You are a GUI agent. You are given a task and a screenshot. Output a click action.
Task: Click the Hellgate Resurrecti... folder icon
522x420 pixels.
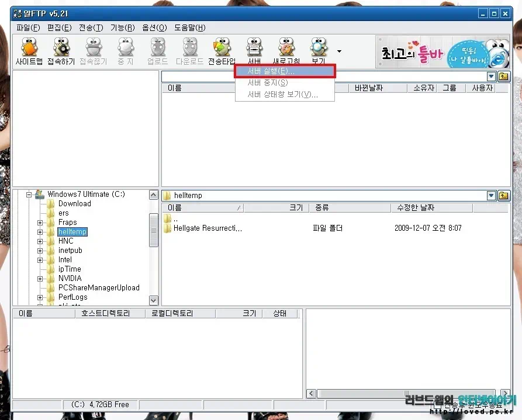coord(167,228)
